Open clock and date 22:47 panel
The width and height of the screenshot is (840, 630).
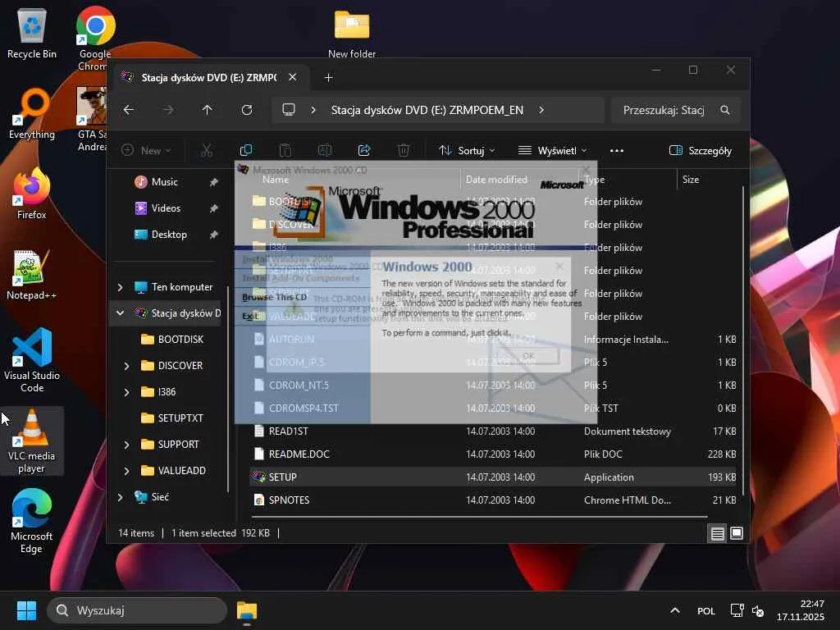click(801, 610)
